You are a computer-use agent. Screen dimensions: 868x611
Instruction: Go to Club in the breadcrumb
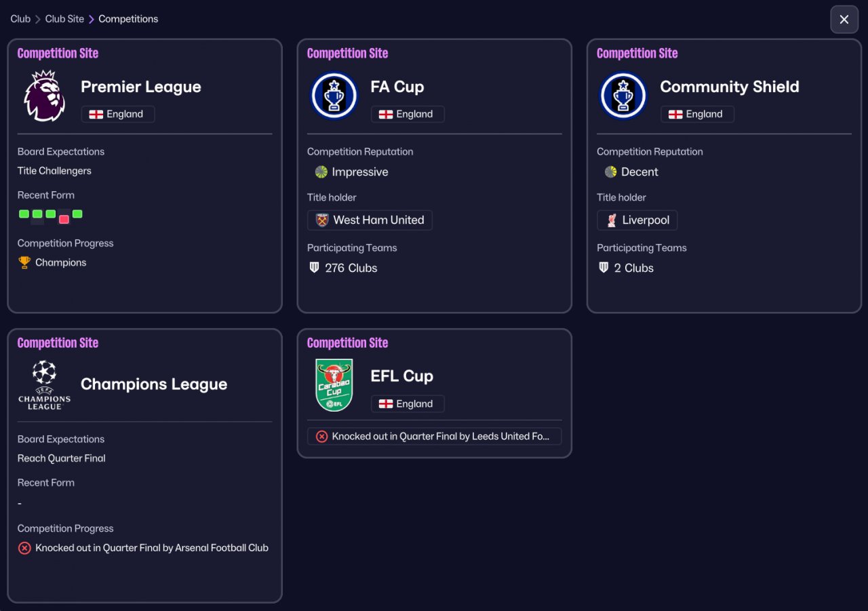tap(20, 19)
